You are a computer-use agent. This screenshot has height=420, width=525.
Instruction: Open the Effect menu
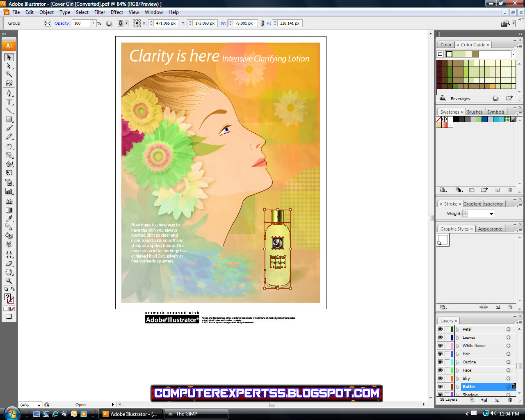117,12
